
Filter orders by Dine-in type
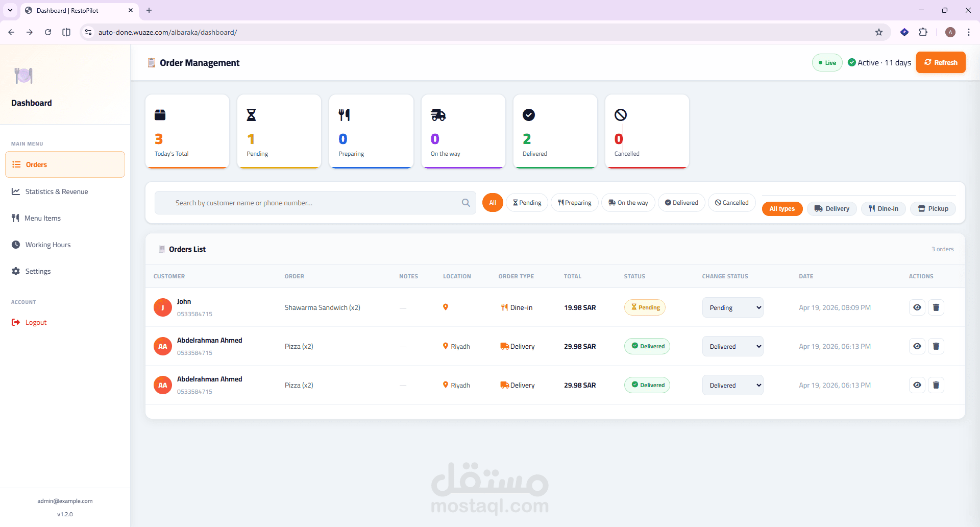coord(884,209)
